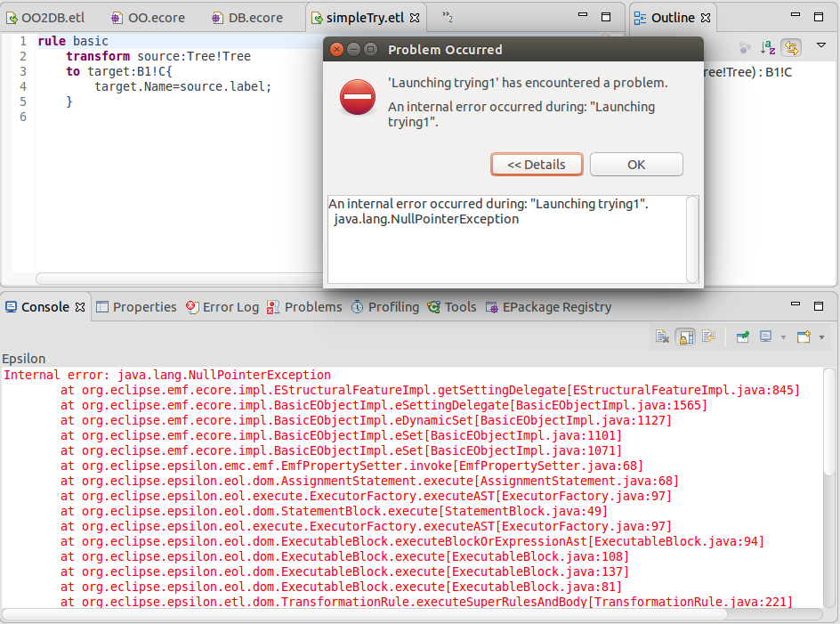Click Display Selected Console monitor icon

click(x=765, y=336)
